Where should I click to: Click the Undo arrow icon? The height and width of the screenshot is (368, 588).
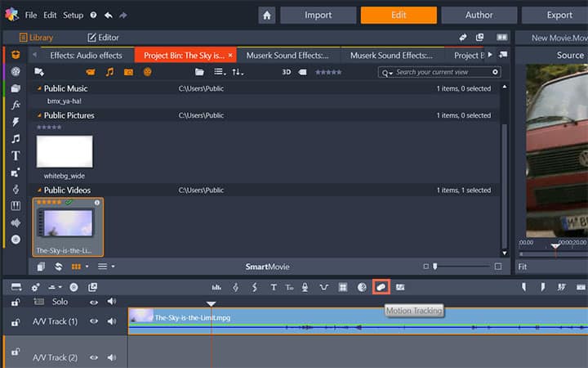coord(109,15)
